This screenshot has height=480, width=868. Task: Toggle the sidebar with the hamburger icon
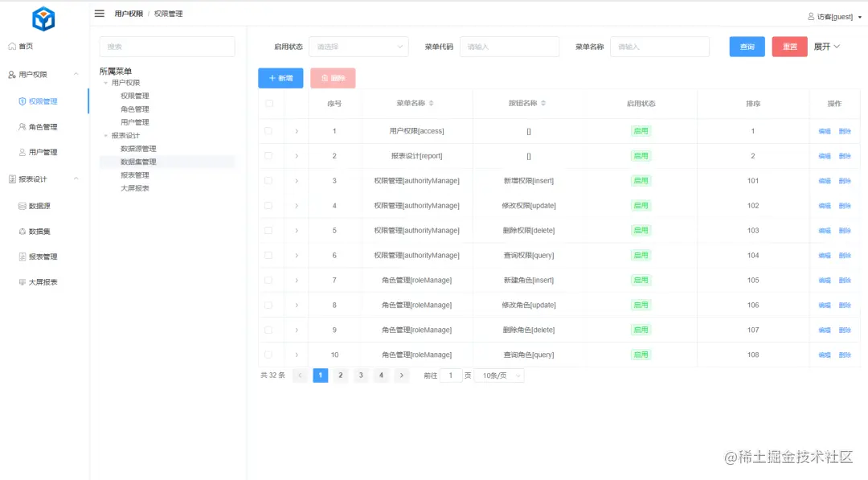point(100,12)
